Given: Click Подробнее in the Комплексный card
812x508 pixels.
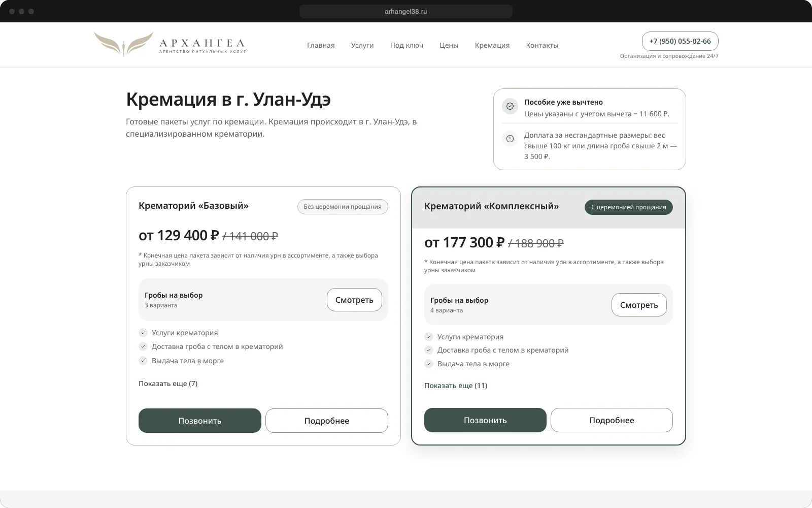Looking at the screenshot, I should (x=612, y=420).
